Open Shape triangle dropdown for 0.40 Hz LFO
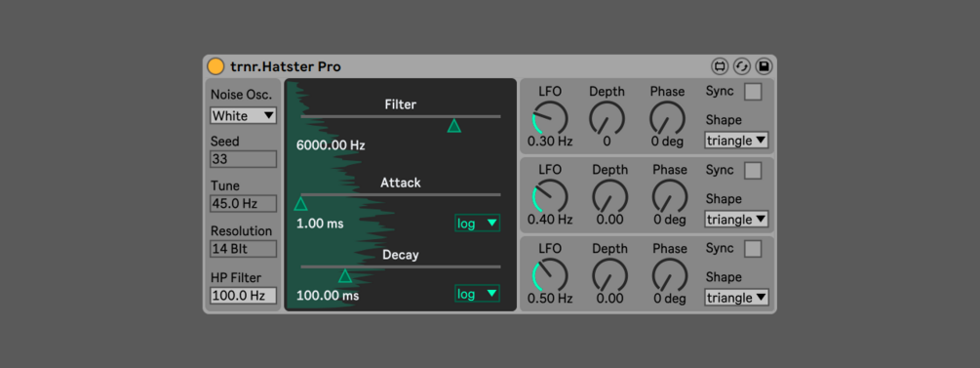Screen dimensions: 980x368 737,220
